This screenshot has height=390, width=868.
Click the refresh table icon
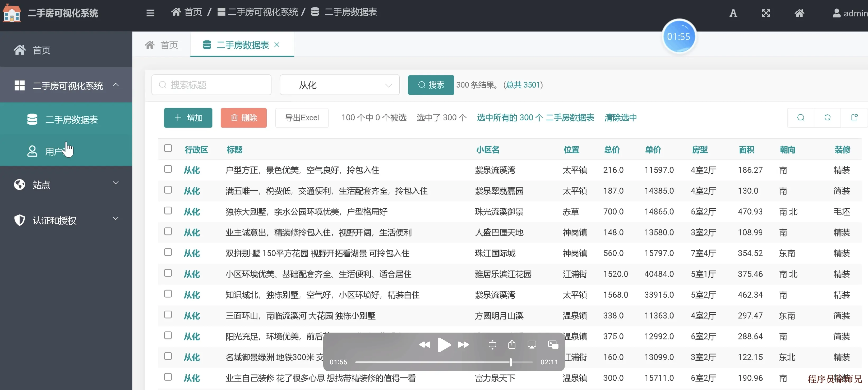(827, 117)
